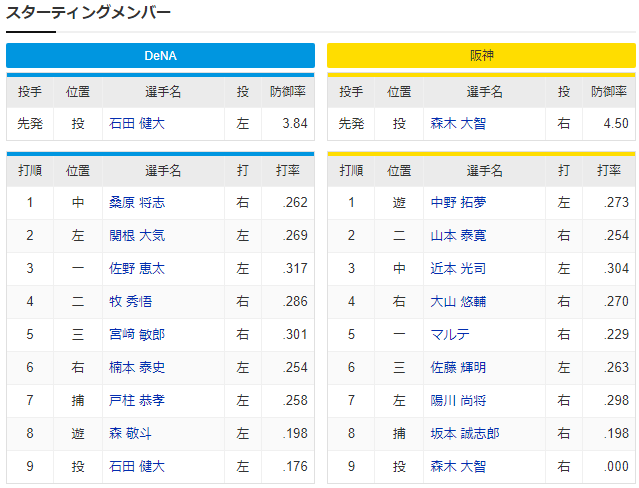Select batting average .301 of 宮﨑 敏郎
Image resolution: width=639 pixels, height=488 pixels.
(295, 335)
